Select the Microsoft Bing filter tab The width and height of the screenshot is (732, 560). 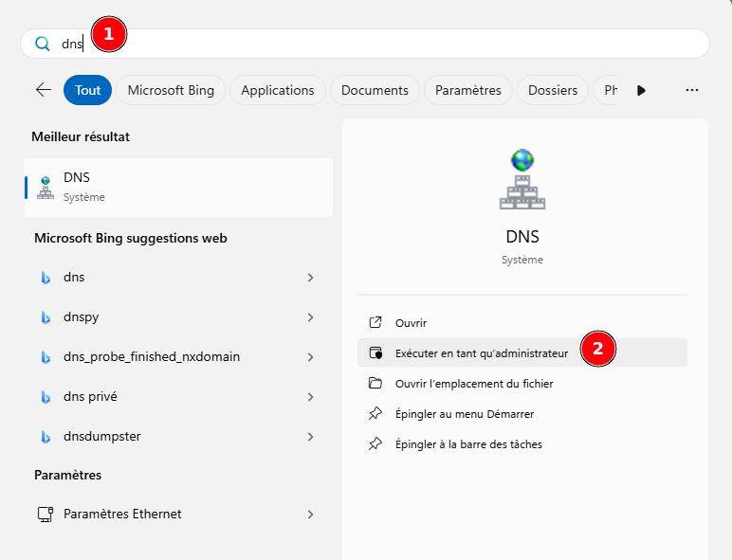171,90
